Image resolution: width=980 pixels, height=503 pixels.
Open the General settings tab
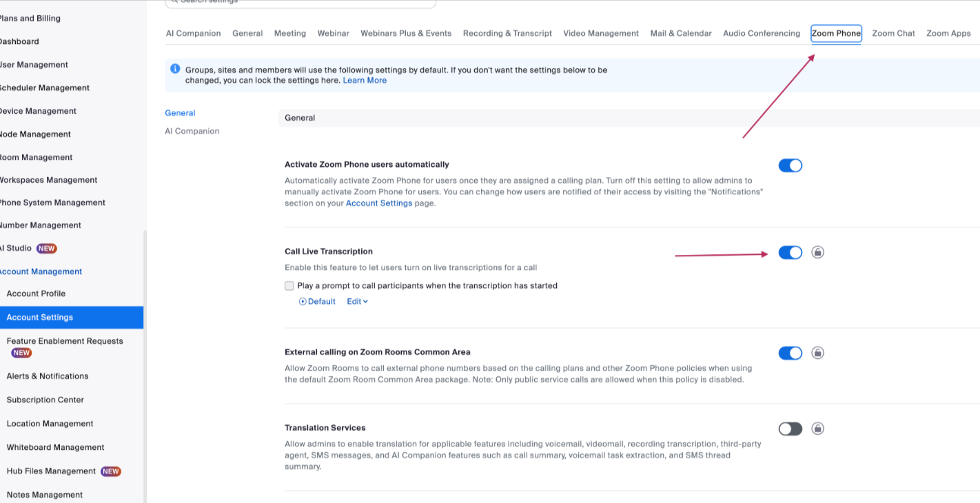point(247,33)
